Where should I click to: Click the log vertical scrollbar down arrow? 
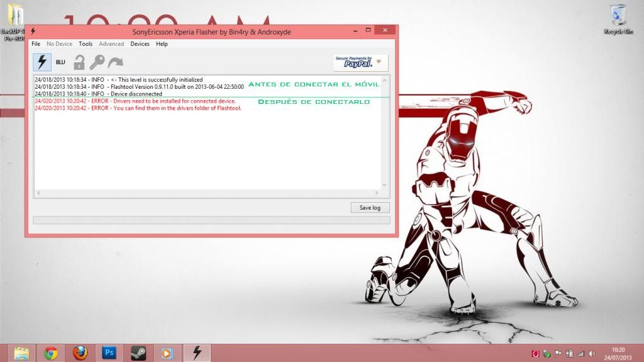(384, 185)
